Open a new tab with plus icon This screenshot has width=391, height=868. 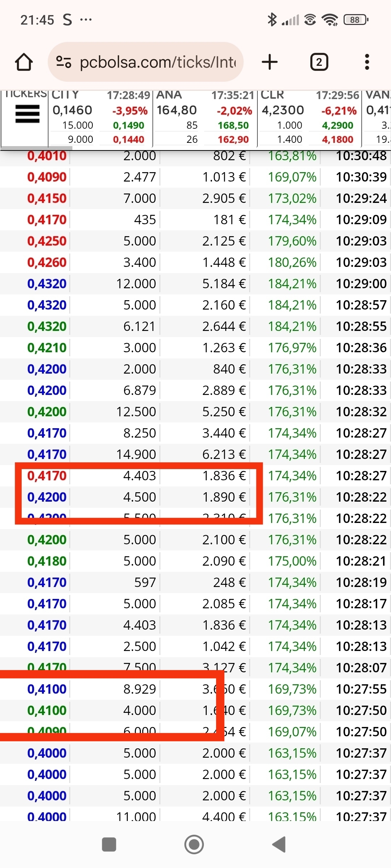pyautogui.click(x=269, y=62)
